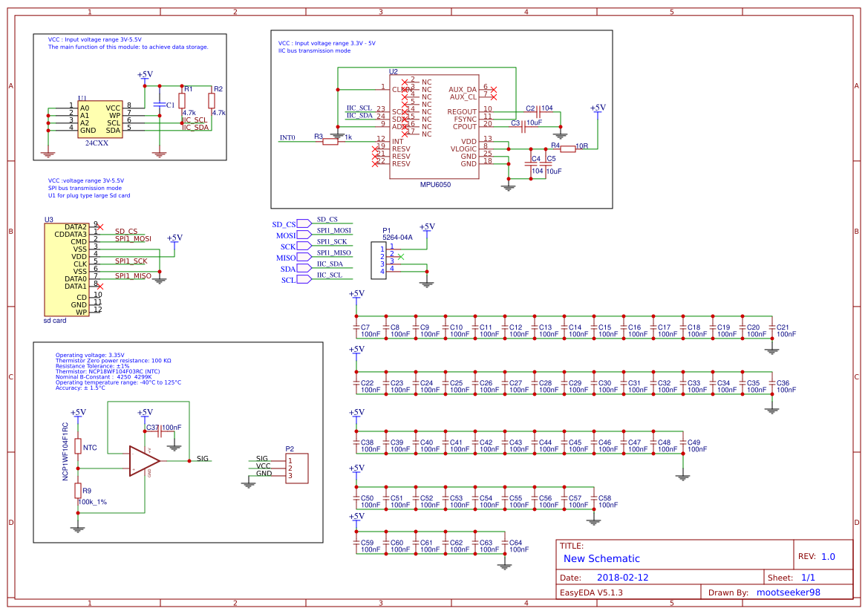This screenshot has height=614, width=868.
Task: Select the Drawn By name mootseeker98
Action: coord(789,592)
